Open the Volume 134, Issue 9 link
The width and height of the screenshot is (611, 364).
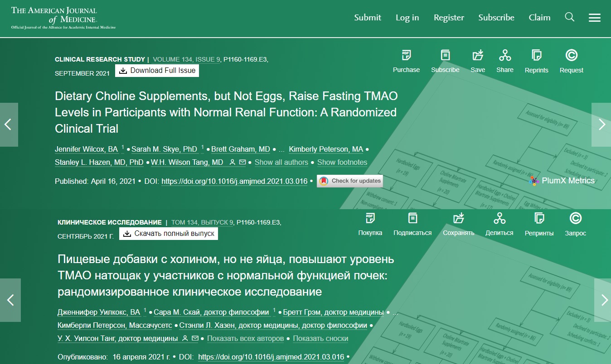click(187, 59)
